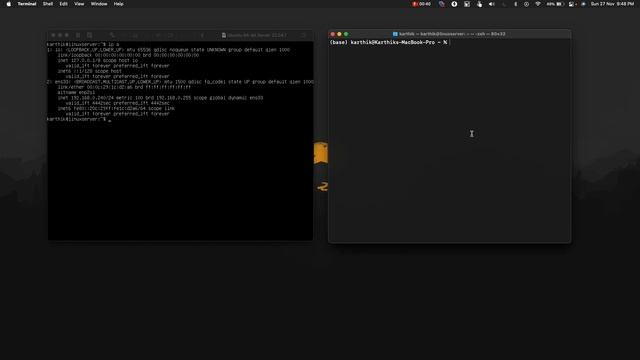Open the Help menu

coord(119,4)
